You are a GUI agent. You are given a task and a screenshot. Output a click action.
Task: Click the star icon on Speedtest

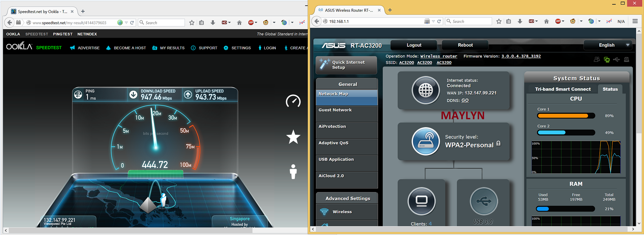point(293,137)
